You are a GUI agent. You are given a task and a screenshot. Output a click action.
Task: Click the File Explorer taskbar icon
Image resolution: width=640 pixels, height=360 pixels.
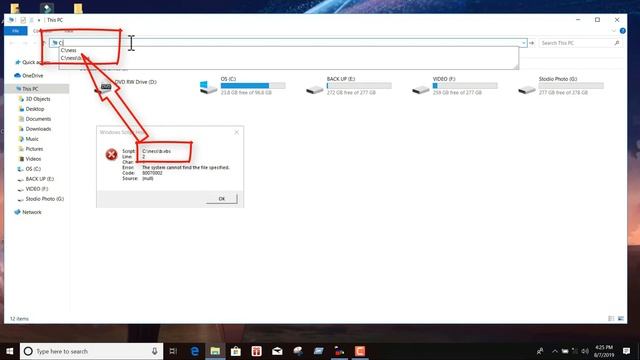[x=216, y=351]
